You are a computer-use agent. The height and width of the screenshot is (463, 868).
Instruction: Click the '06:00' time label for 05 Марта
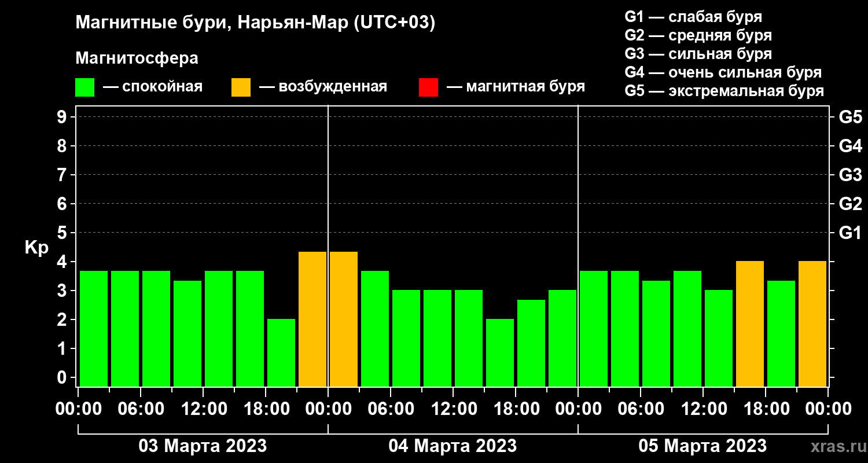coord(641,409)
